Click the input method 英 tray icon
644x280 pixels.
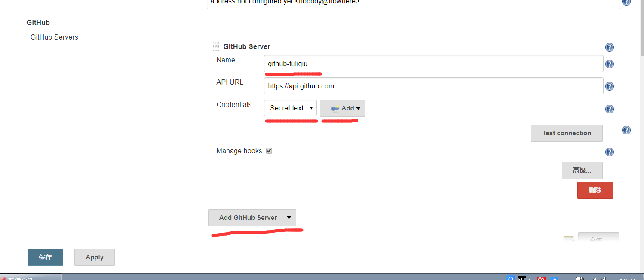[522, 277]
